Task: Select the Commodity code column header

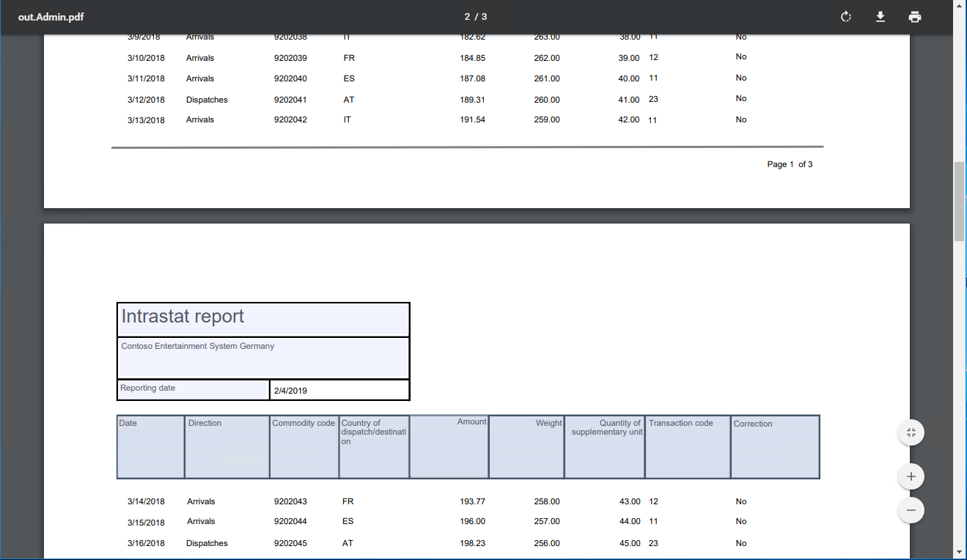Action: [x=303, y=423]
